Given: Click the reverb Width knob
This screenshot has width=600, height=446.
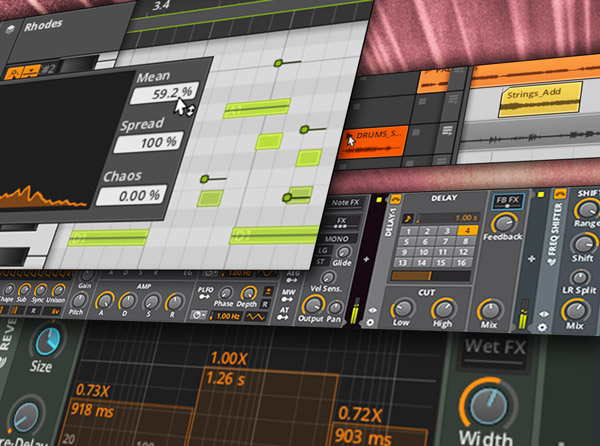Looking at the screenshot, I should (489, 405).
